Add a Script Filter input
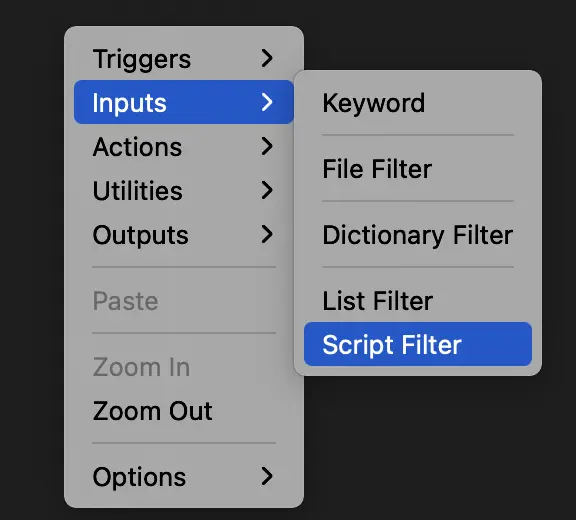The height and width of the screenshot is (520, 576). (x=418, y=344)
